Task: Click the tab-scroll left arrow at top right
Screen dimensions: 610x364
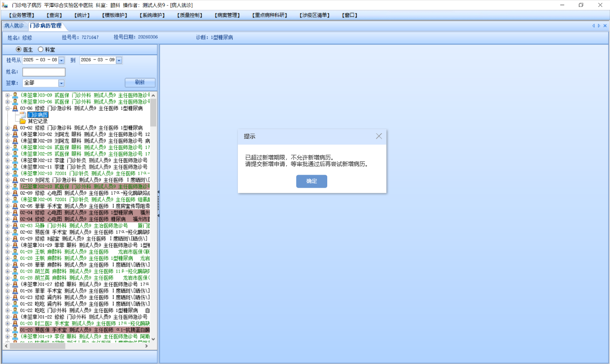Action: click(x=593, y=26)
